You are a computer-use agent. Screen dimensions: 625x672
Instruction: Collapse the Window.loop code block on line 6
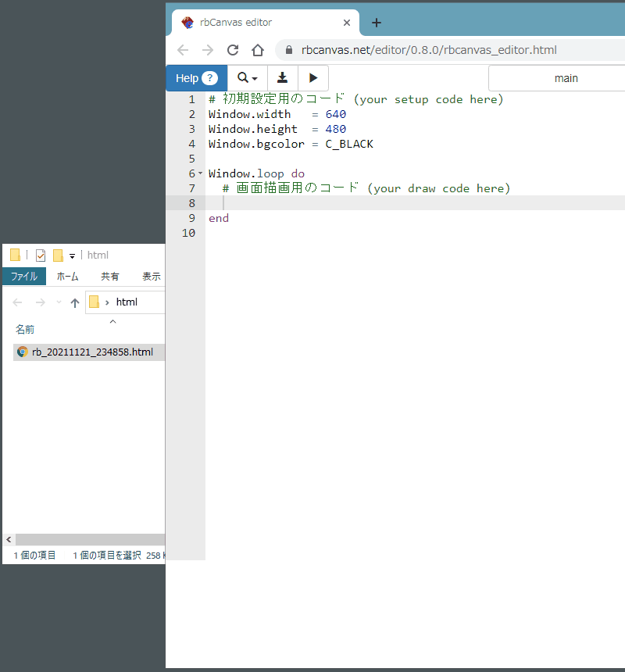click(x=200, y=173)
